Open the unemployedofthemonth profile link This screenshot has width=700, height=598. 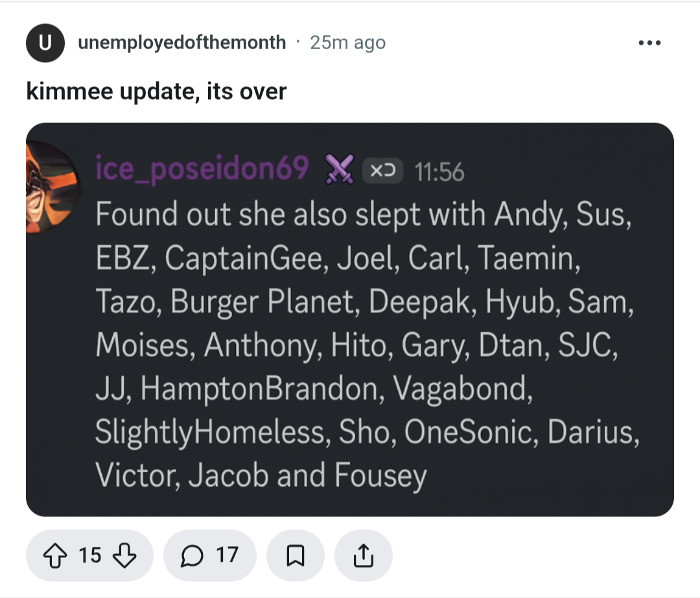pyautogui.click(x=181, y=43)
